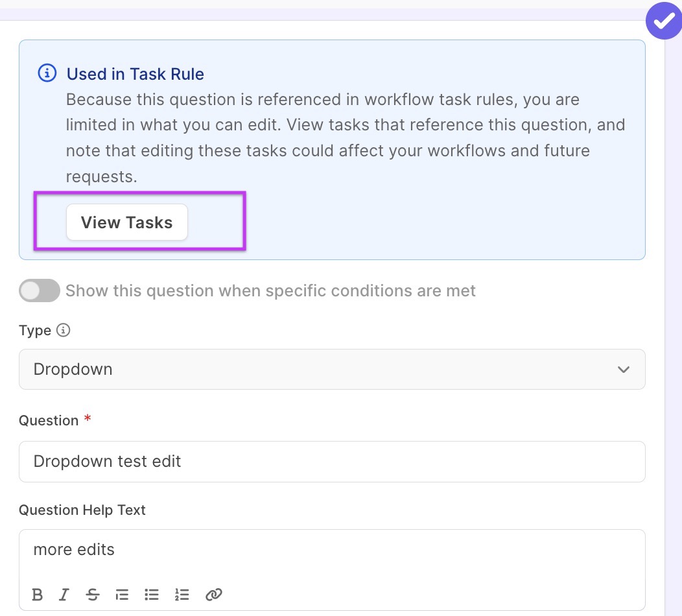
Task: Click the 'Show this question when specific conditions' label
Action: pyautogui.click(x=270, y=290)
